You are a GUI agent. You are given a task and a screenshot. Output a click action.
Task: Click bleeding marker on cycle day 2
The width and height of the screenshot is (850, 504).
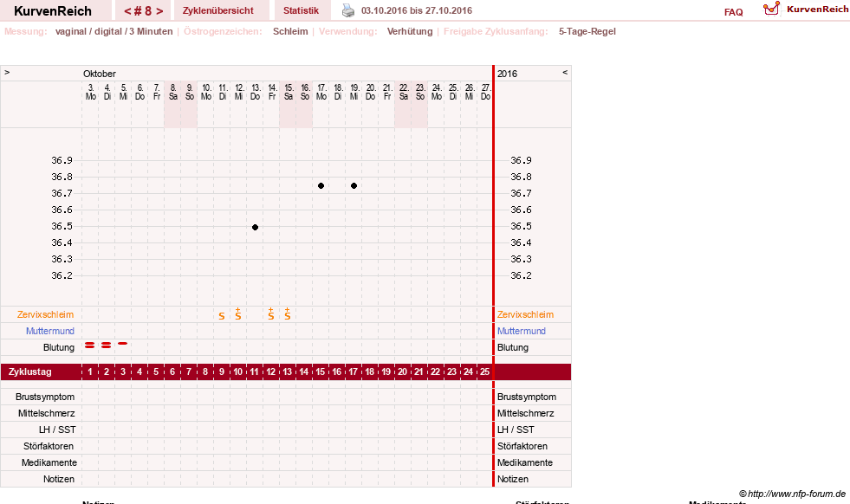tap(107, 345)
